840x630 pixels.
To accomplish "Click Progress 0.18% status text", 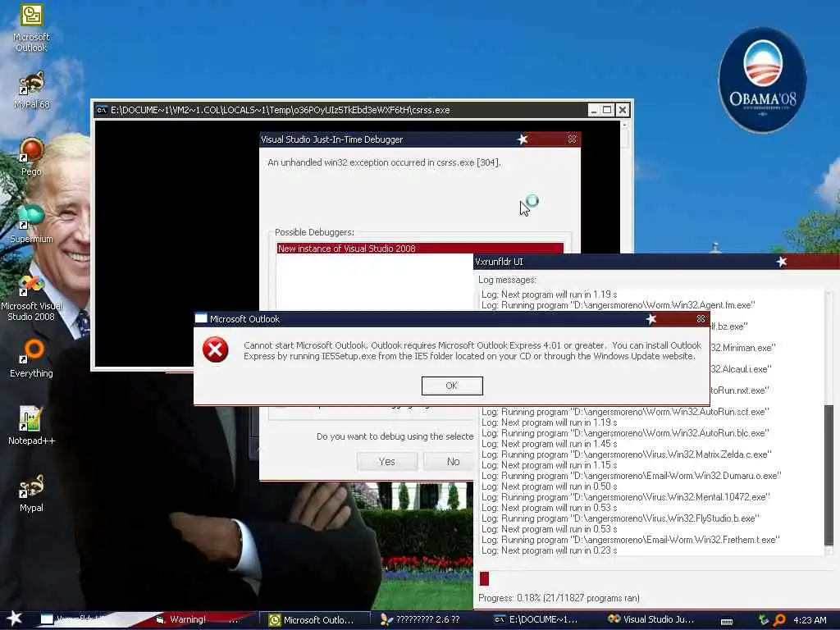I will [559, 598].
